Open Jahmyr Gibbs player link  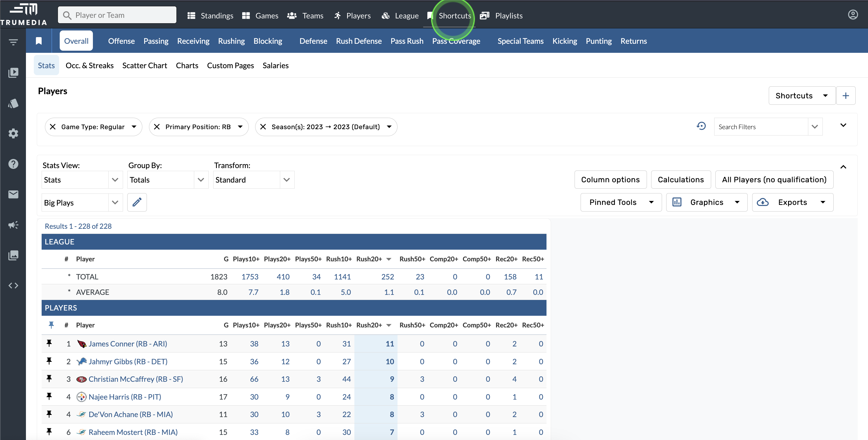tap(128, 362)
